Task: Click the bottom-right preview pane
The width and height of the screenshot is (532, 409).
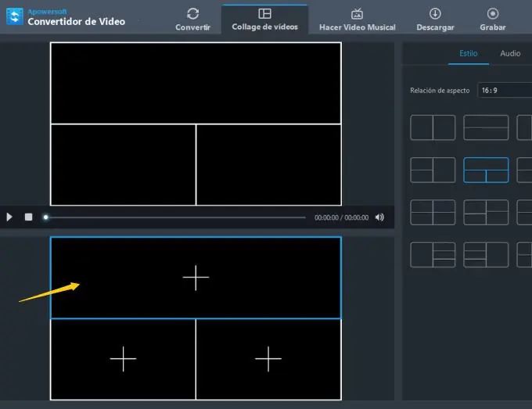Action: coord(268,165)
